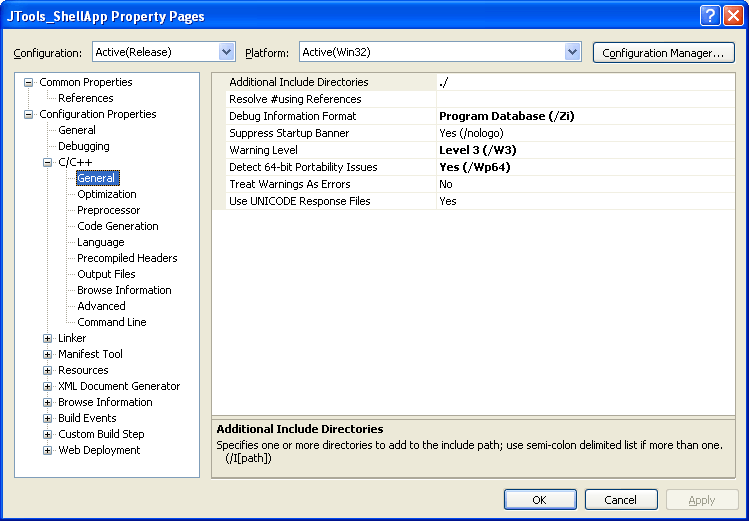This screenshot has height=521, width=749.
Task: Select References under Common Properties
Action: point(86,98)
